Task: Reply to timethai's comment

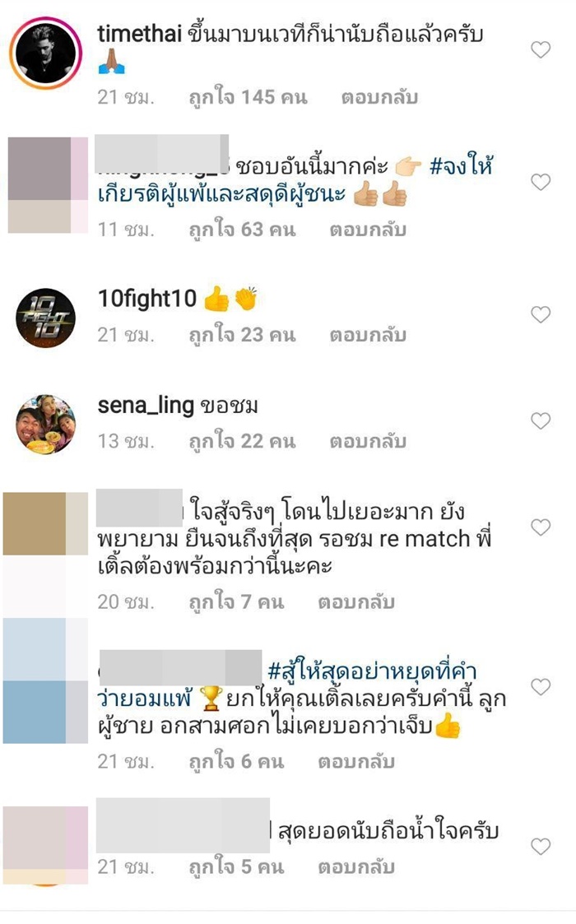Action: 379,97
